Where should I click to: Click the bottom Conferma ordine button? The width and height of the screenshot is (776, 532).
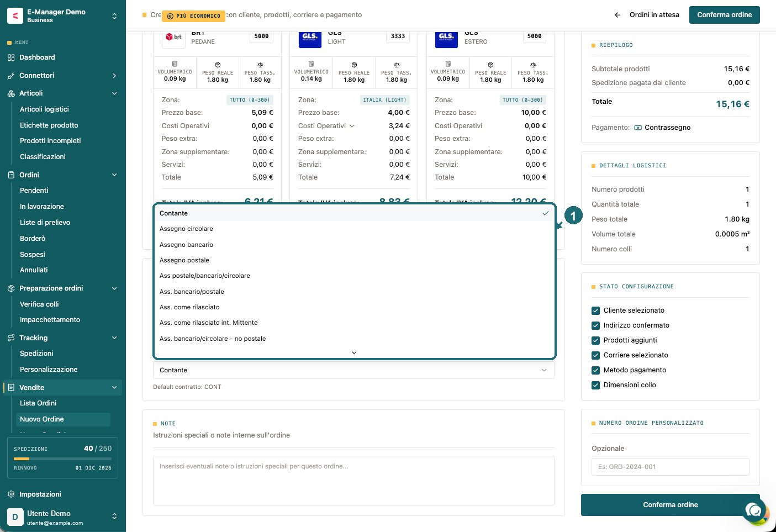(x=671, y=505)
